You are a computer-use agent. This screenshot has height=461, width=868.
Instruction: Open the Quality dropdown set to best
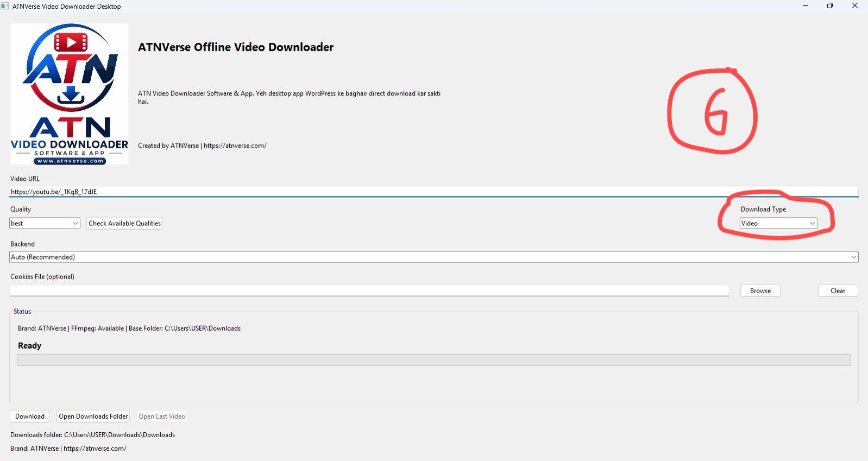[45, 223]
